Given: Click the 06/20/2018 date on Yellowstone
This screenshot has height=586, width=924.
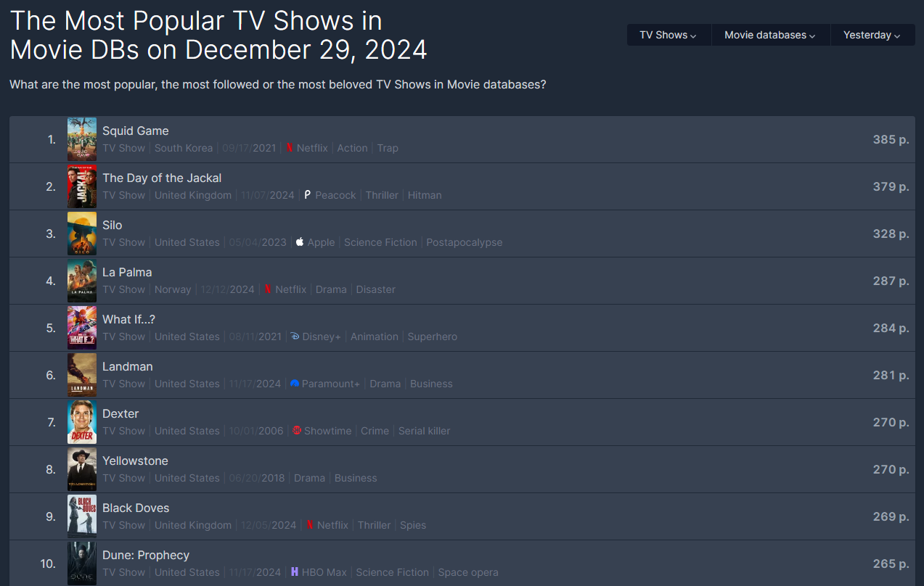Looking at the screenshot, I should [x=256, y=478].
